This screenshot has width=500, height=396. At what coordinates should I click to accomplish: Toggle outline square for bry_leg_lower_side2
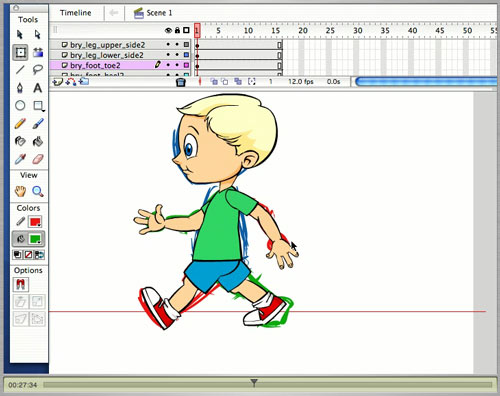click(186, 55)
